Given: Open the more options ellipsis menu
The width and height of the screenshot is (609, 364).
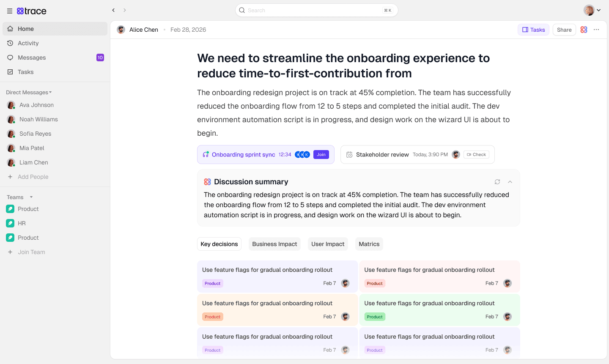Looking at the screenshot, I should (x=596, y=30).
